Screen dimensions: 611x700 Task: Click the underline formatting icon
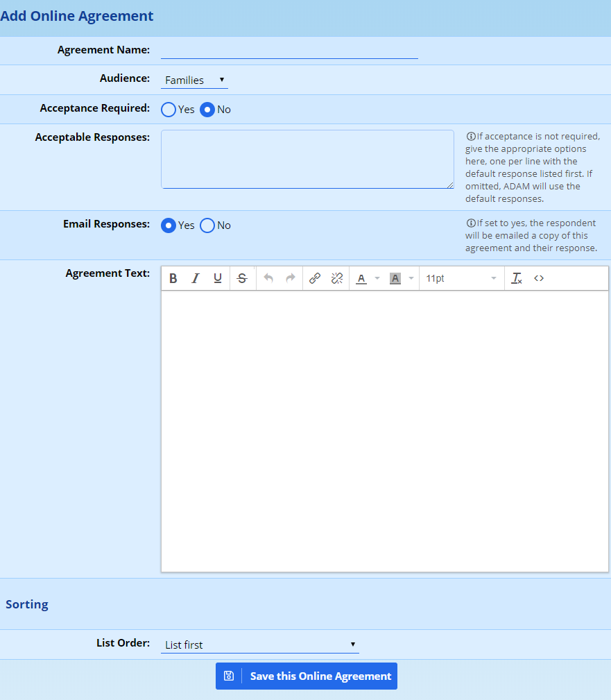click(x=218, y=278)
